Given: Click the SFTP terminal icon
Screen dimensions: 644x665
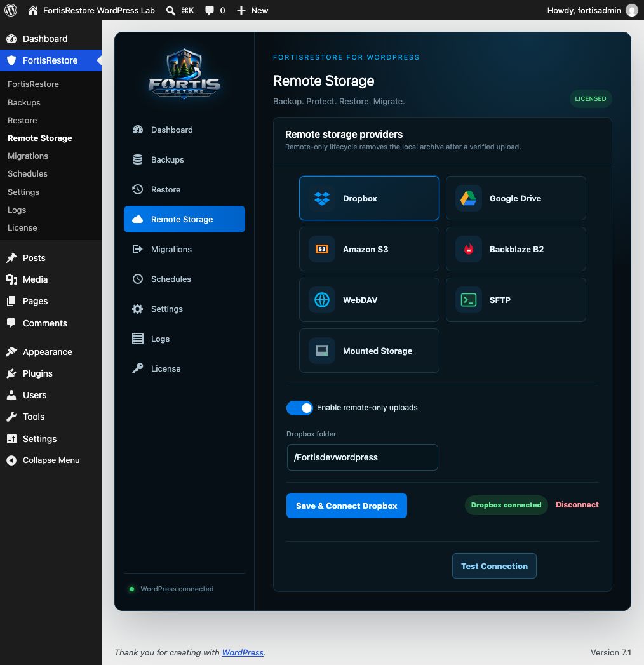Looking at the screenshot, I should pyautogui.click(x=469, y=300).
